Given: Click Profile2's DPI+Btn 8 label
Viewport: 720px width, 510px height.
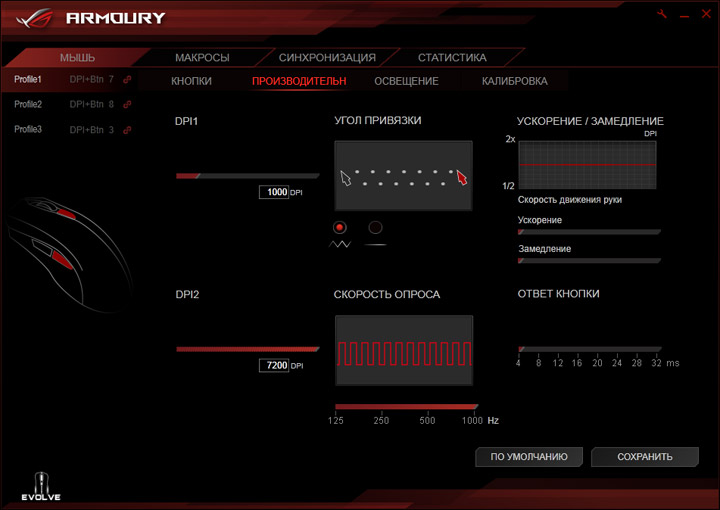Looking at the screenshot, I should pos(91,105).
